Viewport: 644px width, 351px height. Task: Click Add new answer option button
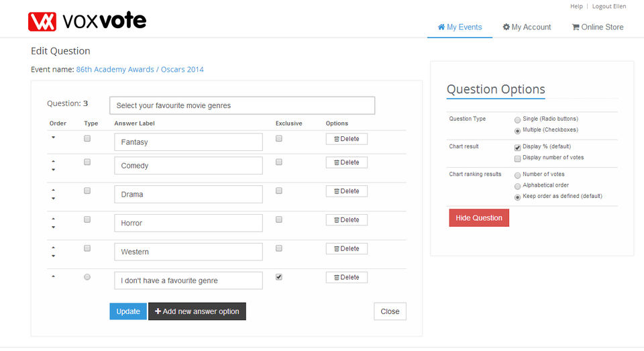tap(197, 311)
